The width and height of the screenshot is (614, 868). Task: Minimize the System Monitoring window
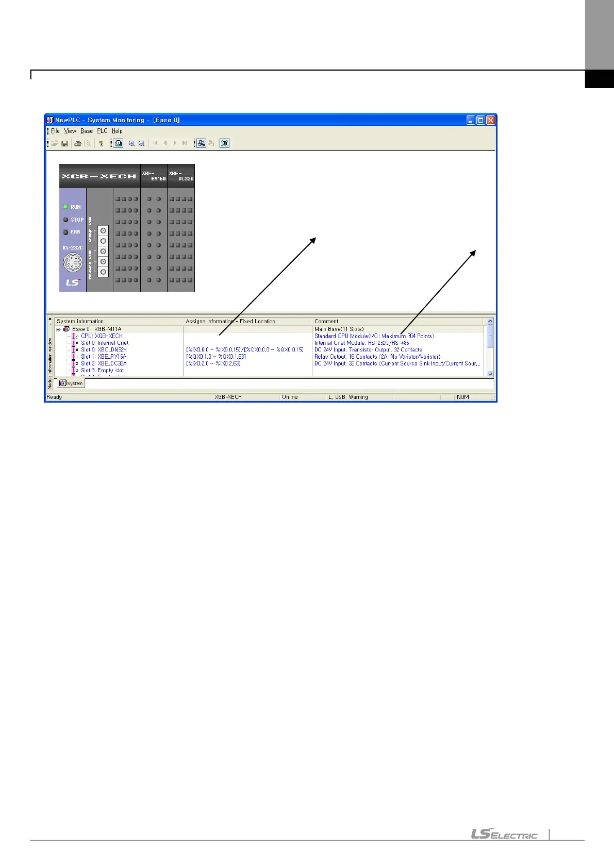[471, 120]
